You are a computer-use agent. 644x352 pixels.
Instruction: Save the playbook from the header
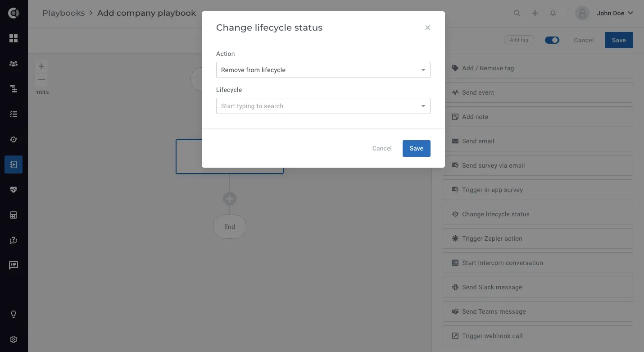click(x=619, y=40)
